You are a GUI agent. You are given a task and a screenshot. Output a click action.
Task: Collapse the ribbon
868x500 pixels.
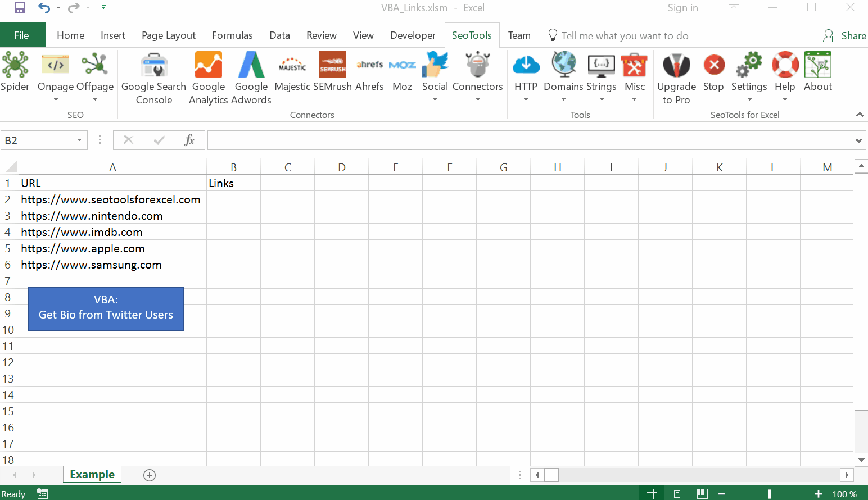860,115
